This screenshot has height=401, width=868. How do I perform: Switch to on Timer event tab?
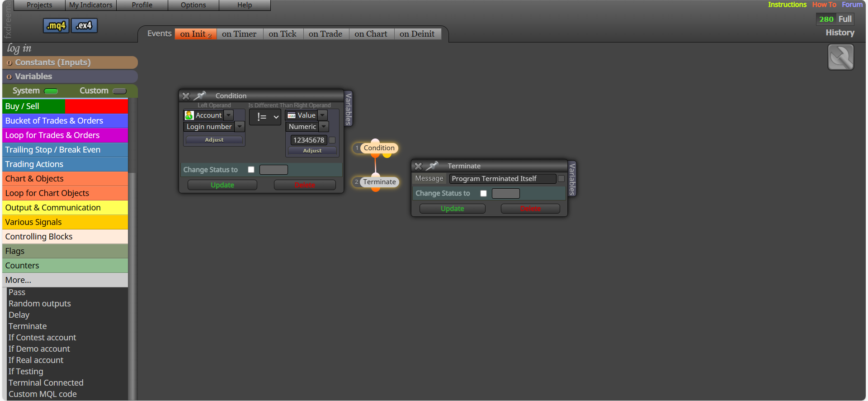[239, 34]
